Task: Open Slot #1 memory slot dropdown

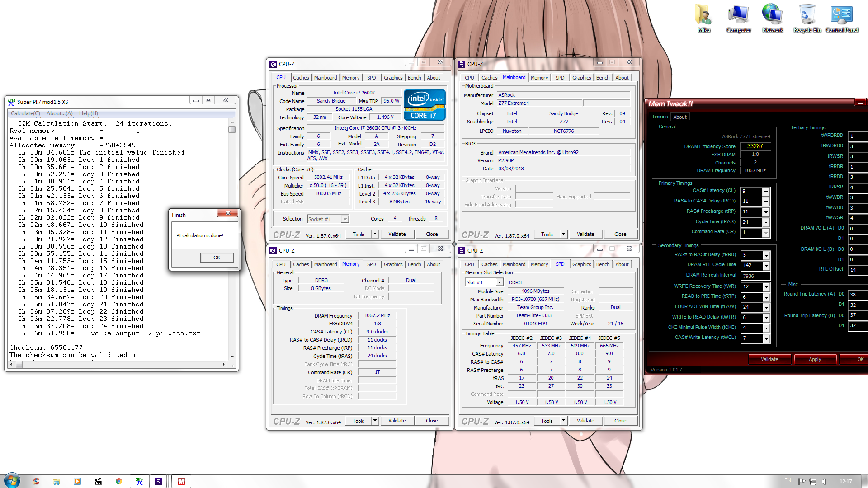Action: (500, 282)
